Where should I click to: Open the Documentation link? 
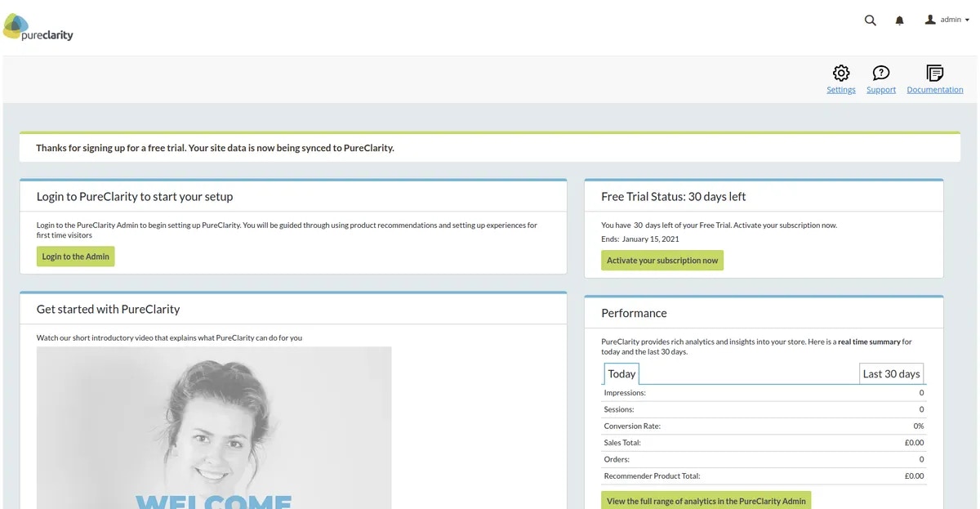(935, 90)
